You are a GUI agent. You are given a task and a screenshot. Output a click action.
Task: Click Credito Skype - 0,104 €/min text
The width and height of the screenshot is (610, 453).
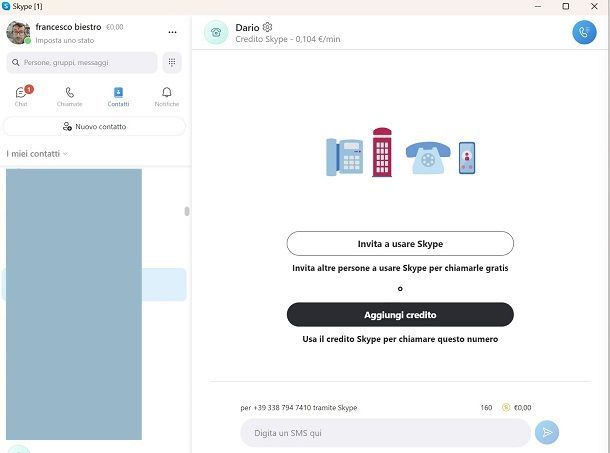(288, 39)
